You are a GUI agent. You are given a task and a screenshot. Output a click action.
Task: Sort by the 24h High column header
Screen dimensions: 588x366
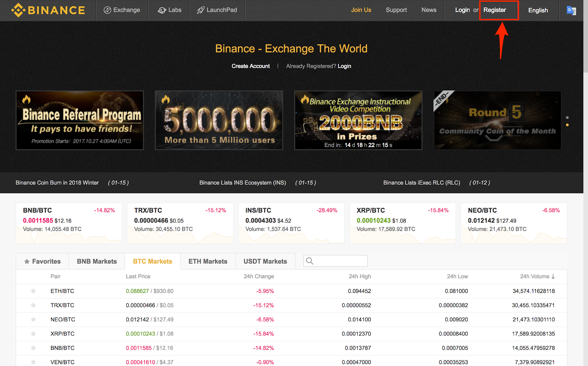coord(360,276)
